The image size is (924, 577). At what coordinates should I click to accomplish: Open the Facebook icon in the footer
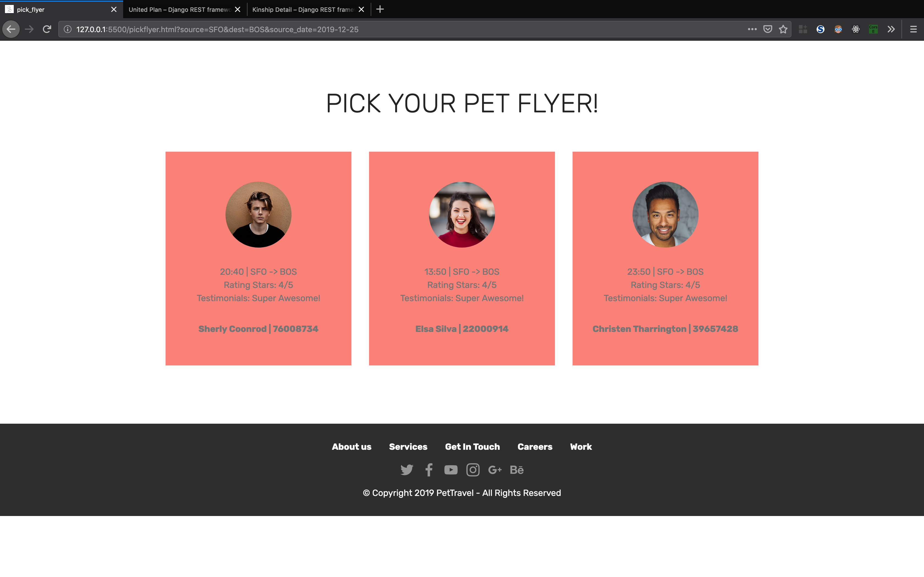click(429, 470)
